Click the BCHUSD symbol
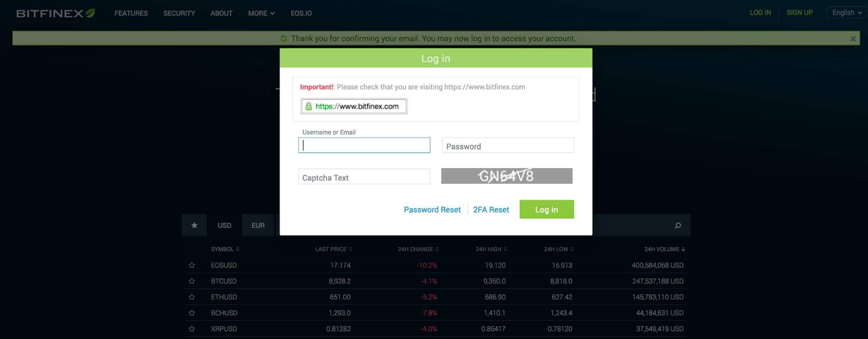Image resolution: width=868 pixels, height=339 pixels. click(x=224, y=313)
